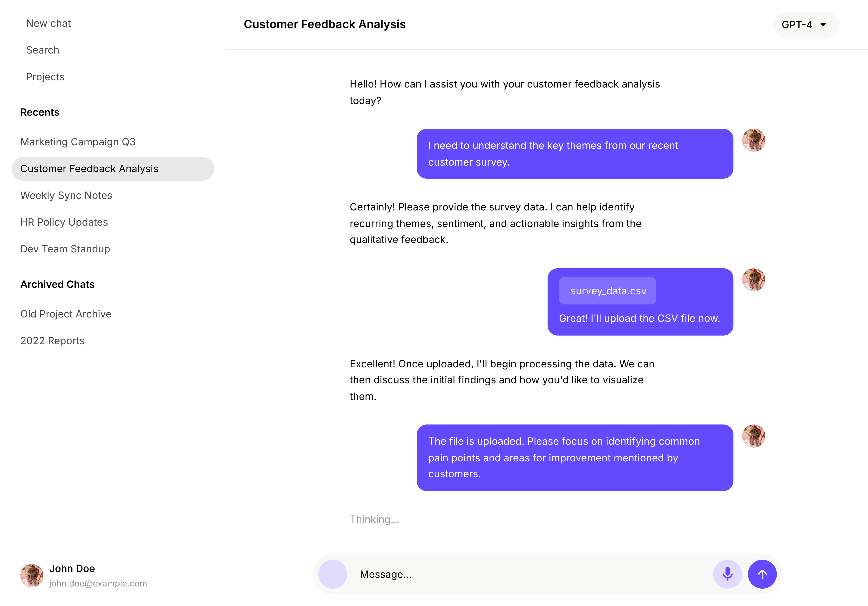Start a New chat
Image resolution: width=868 pixels, height=606 pixels.
click(x=48, y=23)
